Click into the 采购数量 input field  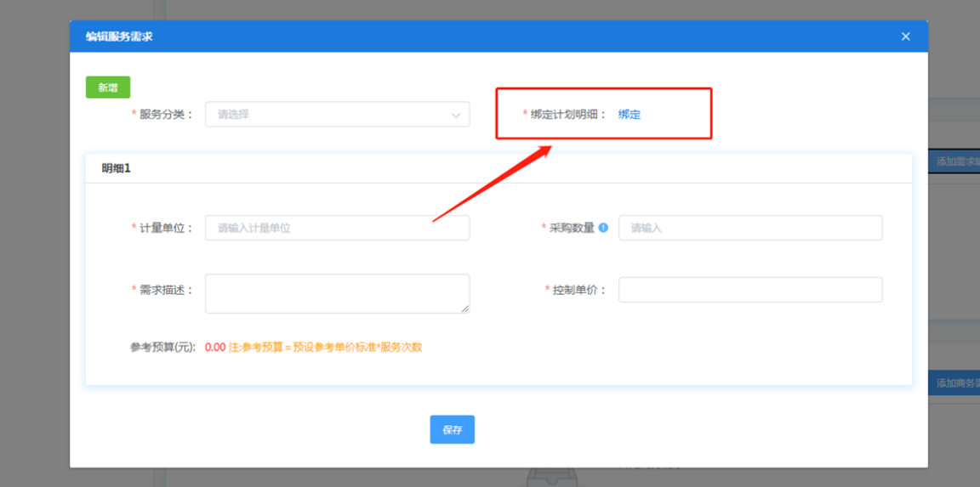pos(749,228)
